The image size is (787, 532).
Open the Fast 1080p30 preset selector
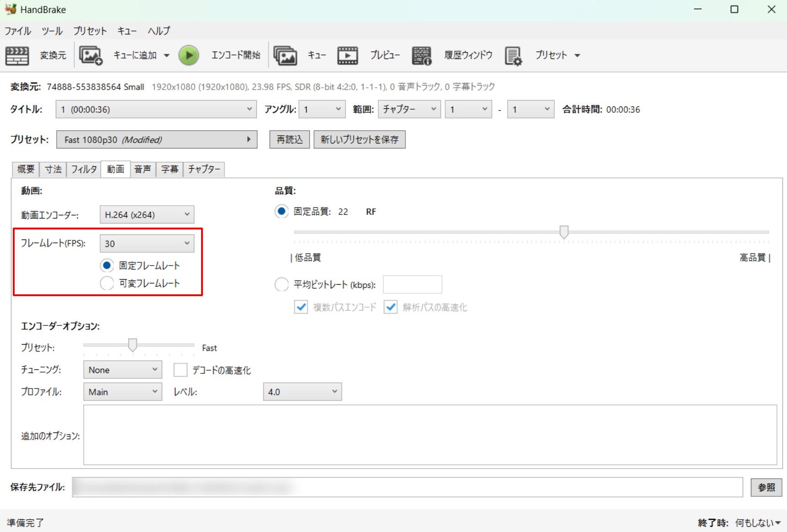[157, 139]
